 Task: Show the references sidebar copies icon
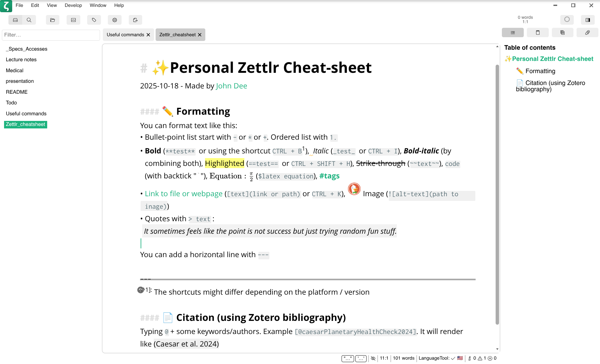click(x=562, y=32)
